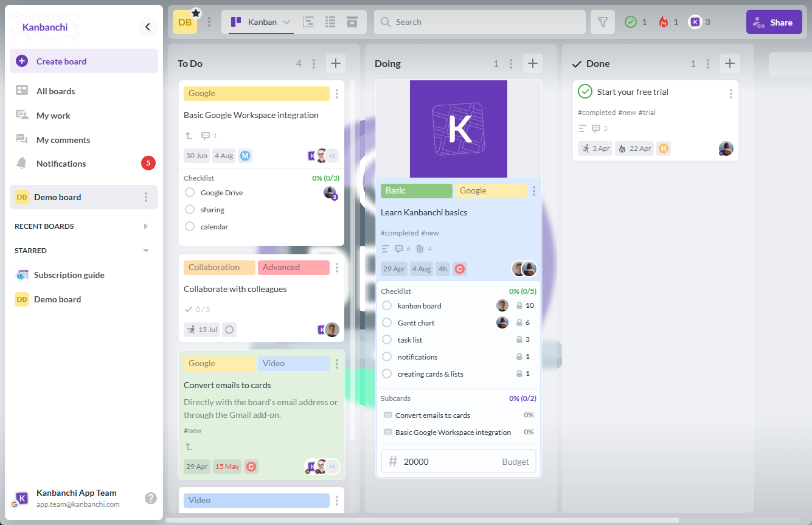
Task: Open Done list options menu
Action: [x=708, y=63]
